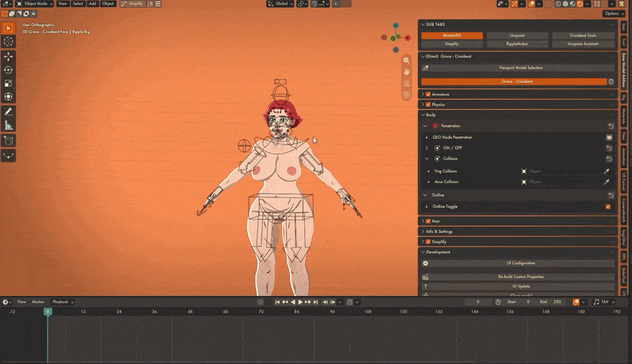Image resolution: width=632 pixels, height=364 pixels.
Task: Activate the Move tool
Action: (x=9, y=57)
